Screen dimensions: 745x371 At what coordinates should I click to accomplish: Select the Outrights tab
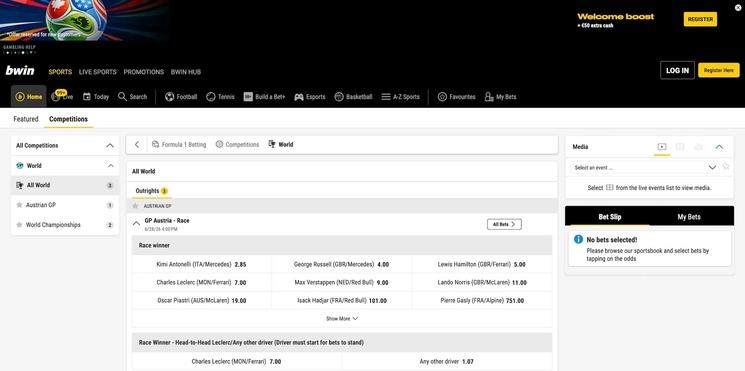coord(152,191)
